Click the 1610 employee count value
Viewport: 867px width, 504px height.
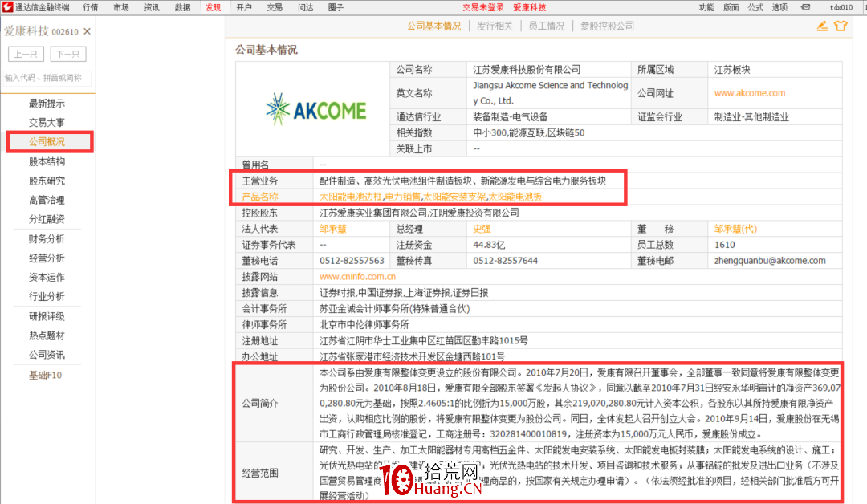[x=724, y=245]
